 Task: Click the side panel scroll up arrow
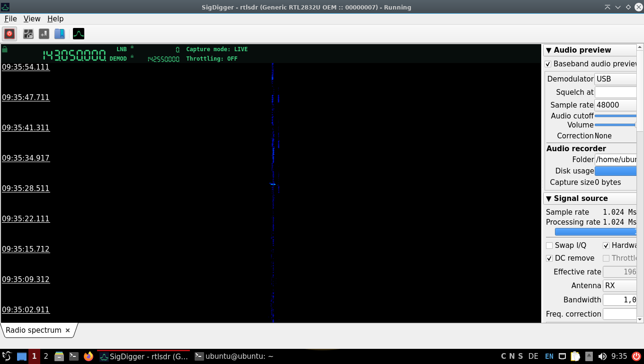(640, 47)
